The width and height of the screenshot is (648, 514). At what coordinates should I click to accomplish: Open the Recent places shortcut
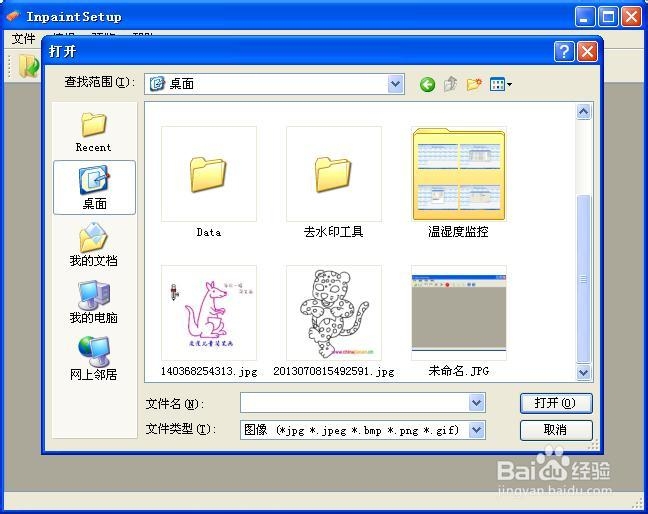coord(93,132)
